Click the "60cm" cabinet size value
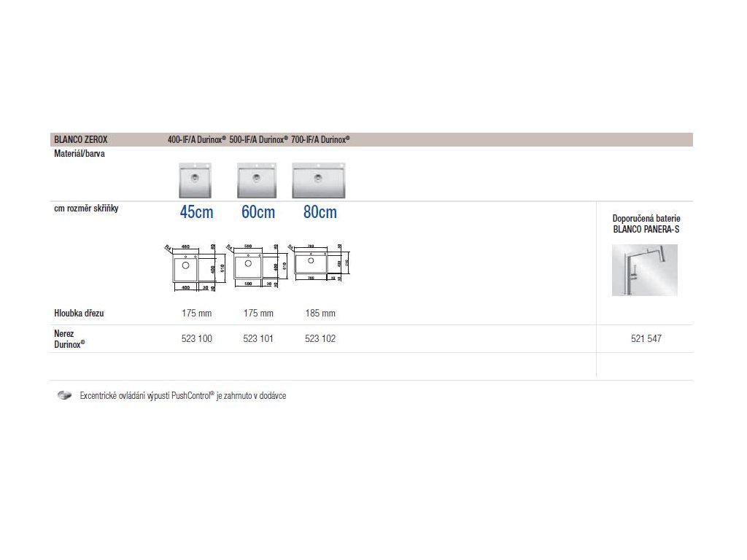 pyautogui.click(x=258, y=212)
